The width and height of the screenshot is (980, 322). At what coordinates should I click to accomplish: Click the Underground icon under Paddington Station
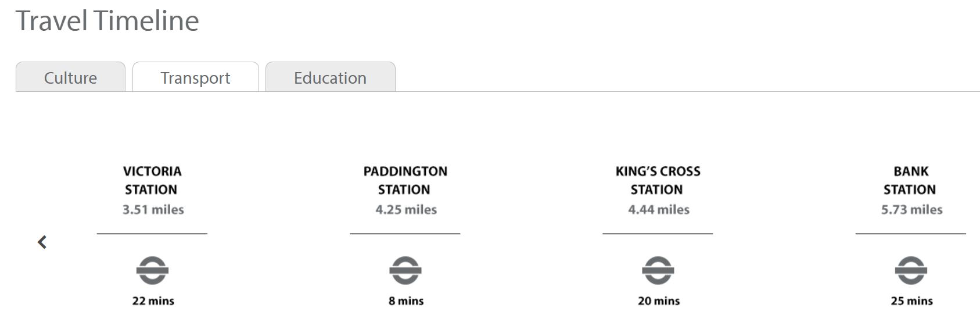click(x=405, y=270)
